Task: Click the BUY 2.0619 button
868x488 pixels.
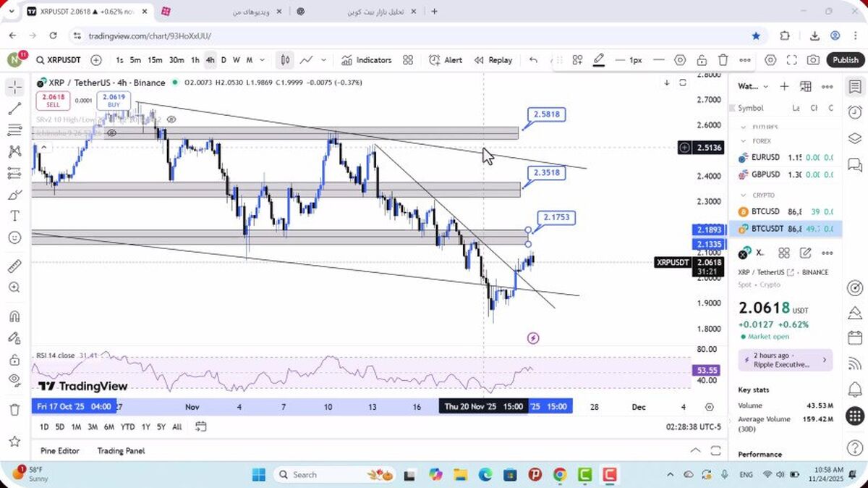Action: pos(114,100)
